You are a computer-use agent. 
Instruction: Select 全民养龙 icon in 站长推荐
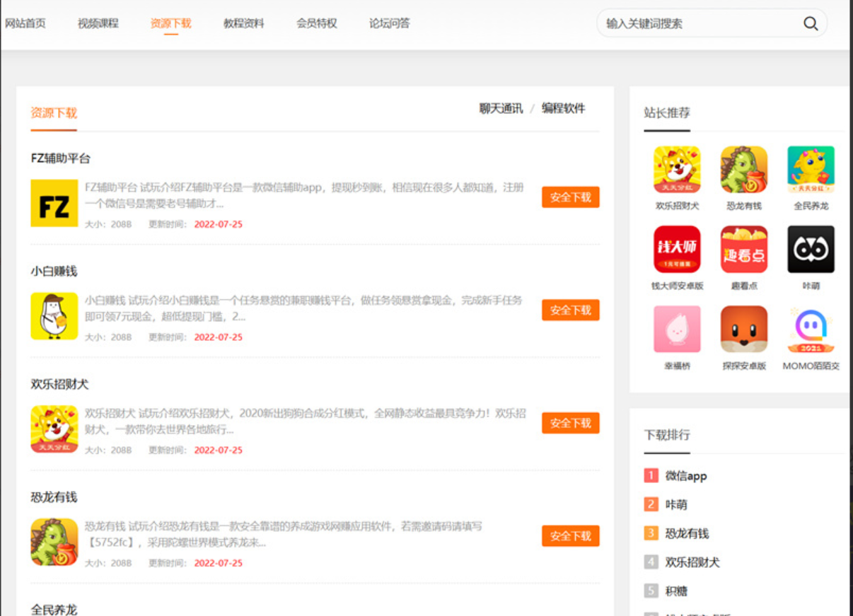click(811, 170)
